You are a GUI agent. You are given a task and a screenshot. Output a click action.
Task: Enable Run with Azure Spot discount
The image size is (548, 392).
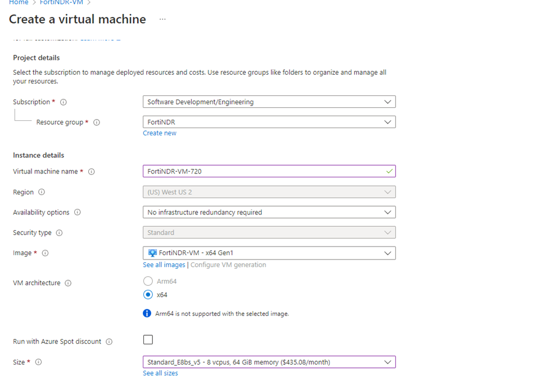148,339
